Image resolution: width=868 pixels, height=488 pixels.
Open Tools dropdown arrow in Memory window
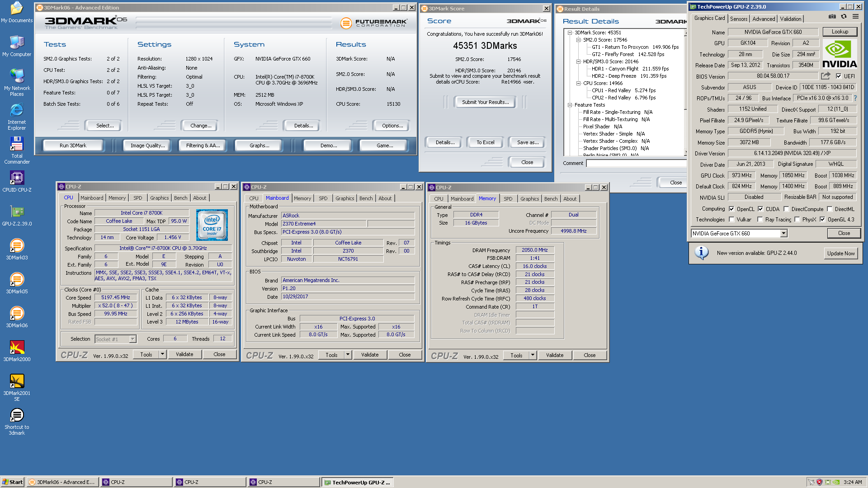click(x=533, y=355)
